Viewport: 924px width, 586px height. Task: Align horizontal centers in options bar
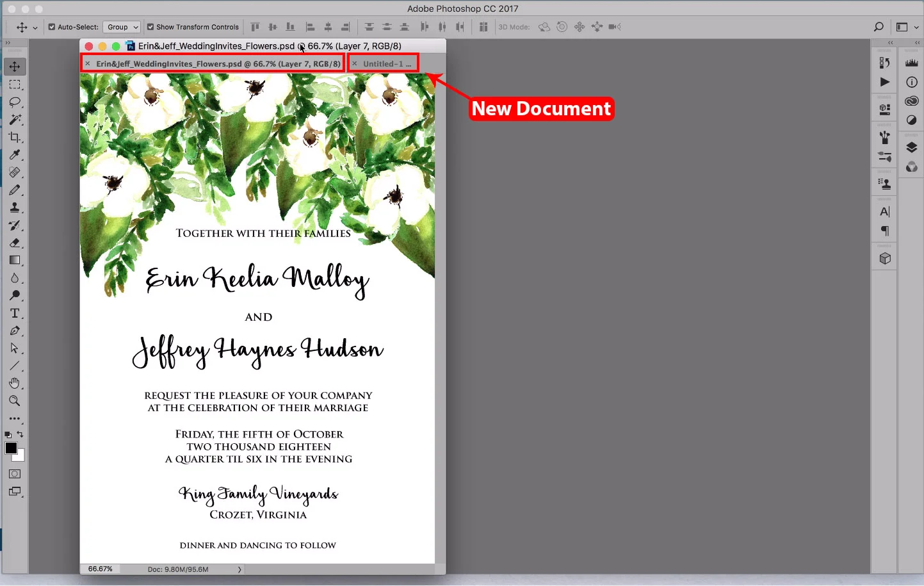328,27
